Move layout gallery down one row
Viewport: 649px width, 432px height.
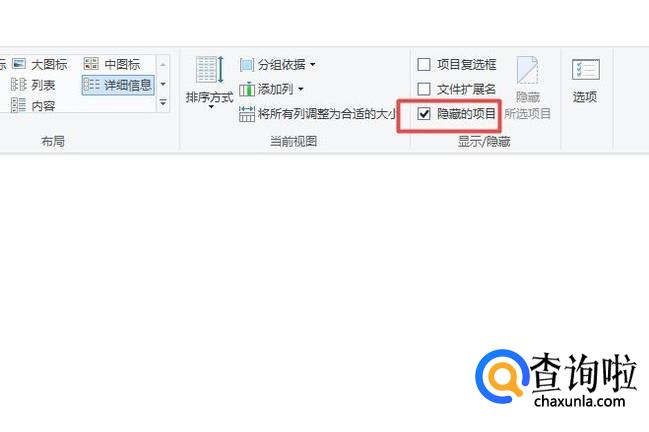163,84
